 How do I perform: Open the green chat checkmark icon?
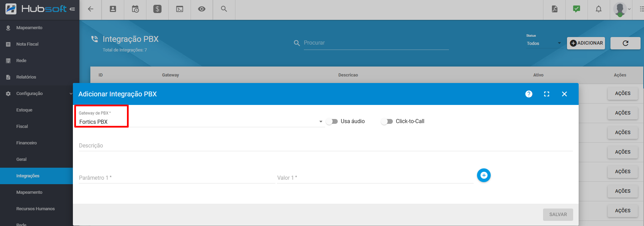coord(577,9)
